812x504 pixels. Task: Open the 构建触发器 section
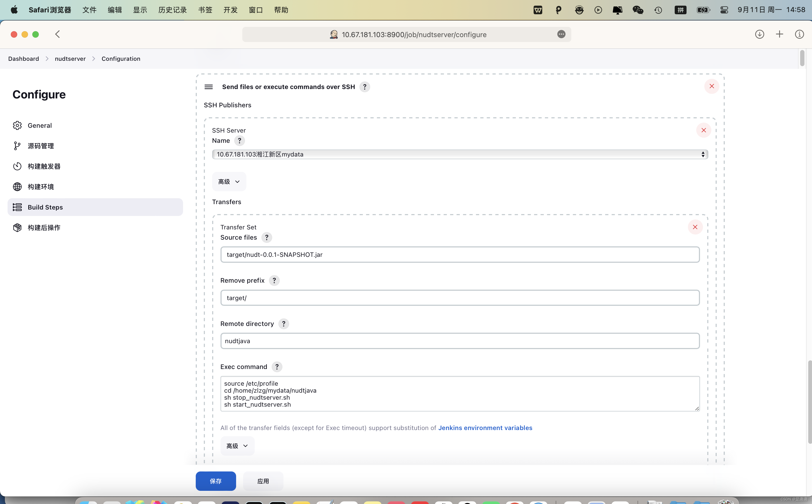coord(44,166)
